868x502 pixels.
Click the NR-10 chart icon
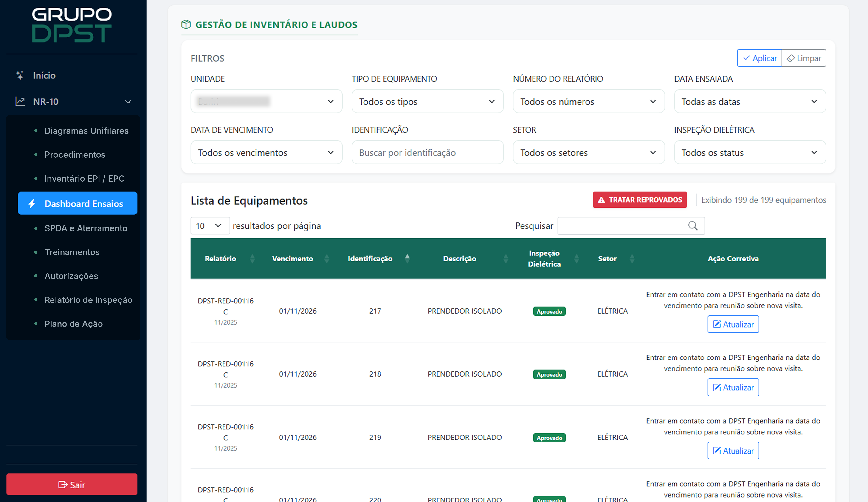coord(20,101)
